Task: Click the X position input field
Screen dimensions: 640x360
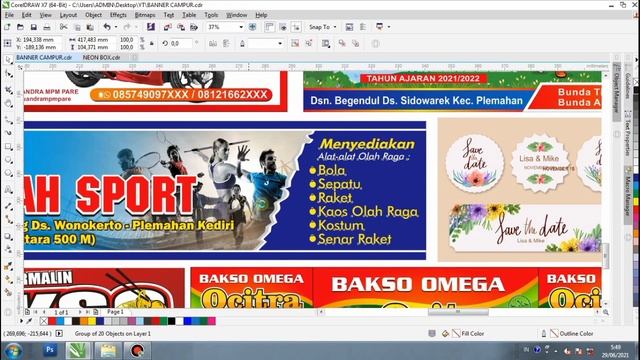Action: click(42, 40)
